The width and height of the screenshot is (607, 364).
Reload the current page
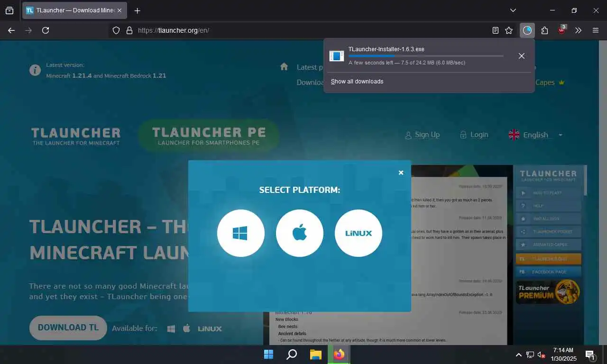click(46, 30)
